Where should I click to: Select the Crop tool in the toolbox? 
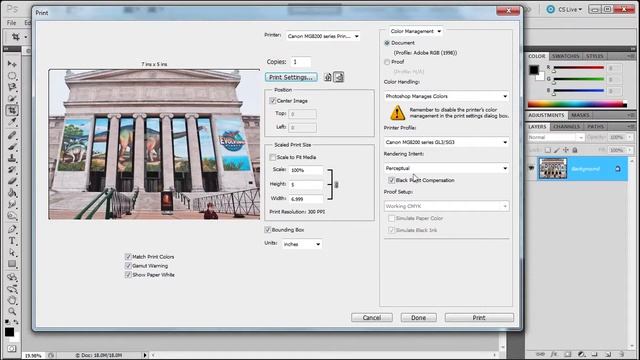pyautogui.click(x=12, y=110)
